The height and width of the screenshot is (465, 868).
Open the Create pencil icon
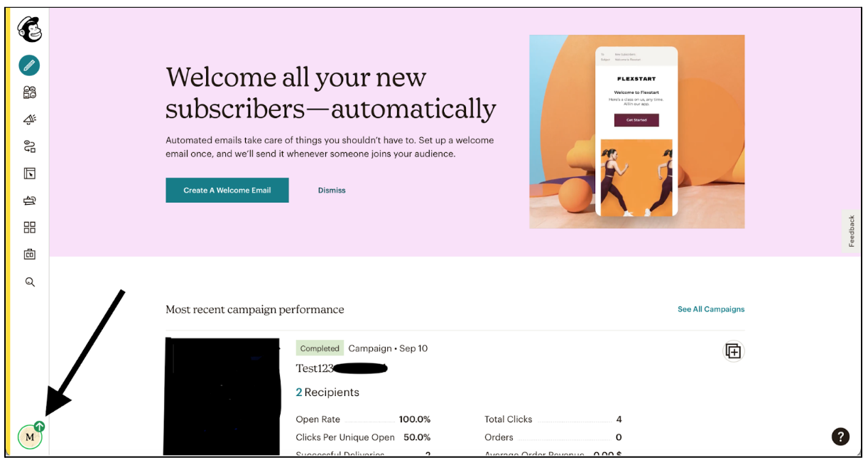(x=29, y=65)
